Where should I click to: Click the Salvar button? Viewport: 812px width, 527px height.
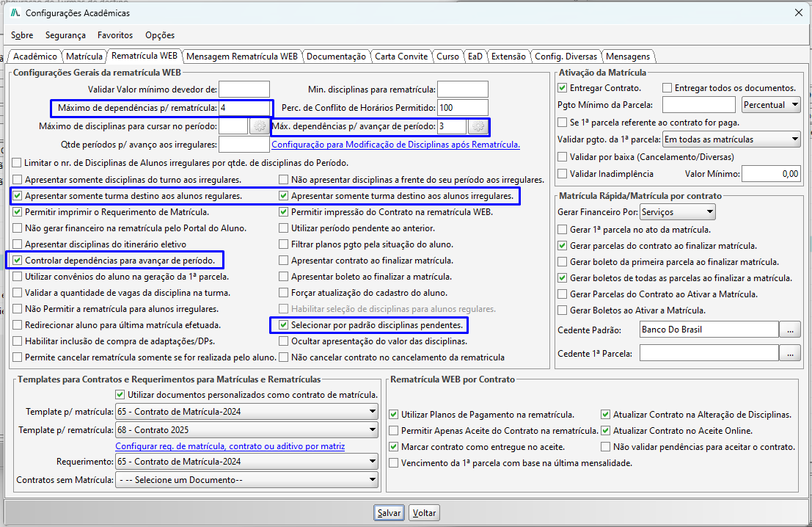pyautogui.click(x=389, y=513)
